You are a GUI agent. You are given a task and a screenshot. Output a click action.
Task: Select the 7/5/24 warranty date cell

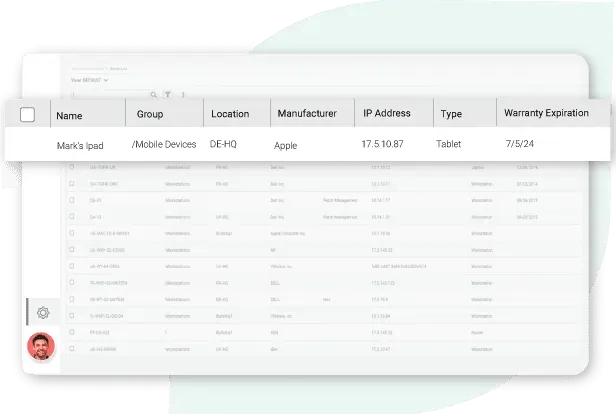coord(519,144)
